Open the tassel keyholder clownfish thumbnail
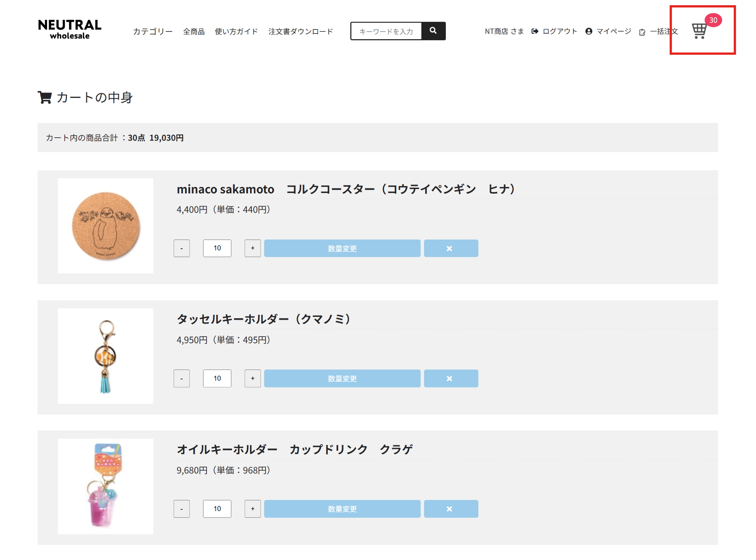 pyautogui.click(x=105, y=356)
